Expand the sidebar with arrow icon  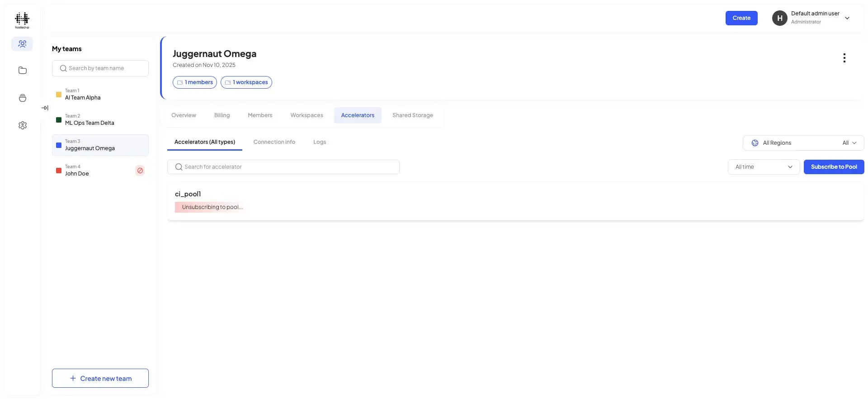click(45, 108)
